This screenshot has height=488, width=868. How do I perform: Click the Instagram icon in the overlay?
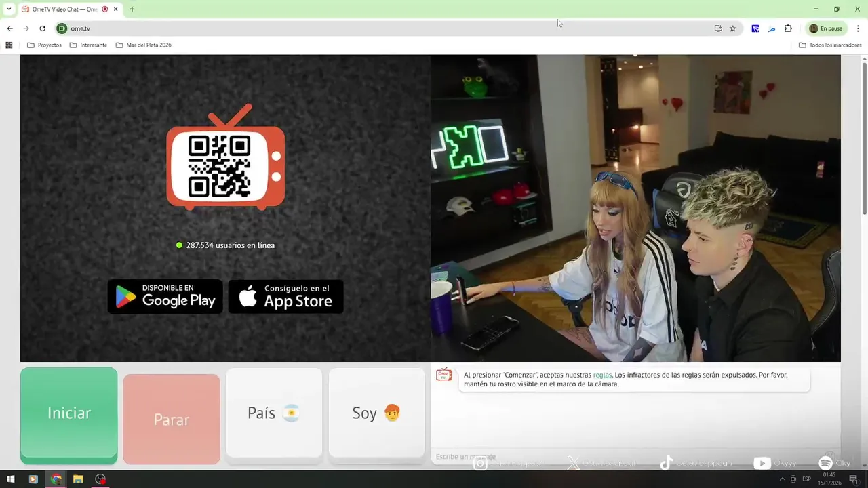[480, 464]
